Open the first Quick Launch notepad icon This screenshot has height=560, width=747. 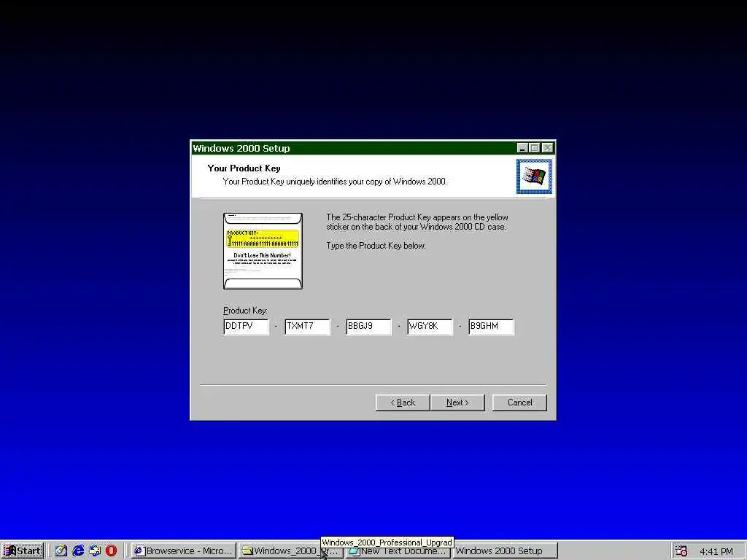pos(61,551)
